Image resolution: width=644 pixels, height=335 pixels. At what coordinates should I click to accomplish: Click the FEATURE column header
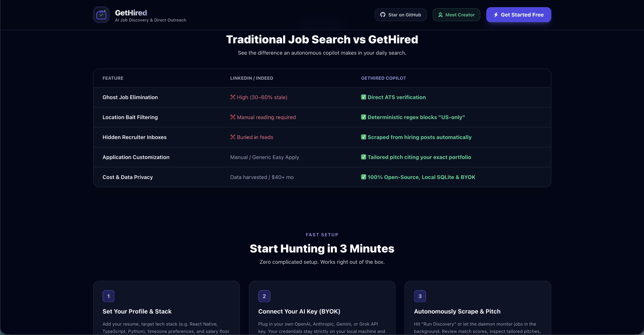(x=113, y=78)
